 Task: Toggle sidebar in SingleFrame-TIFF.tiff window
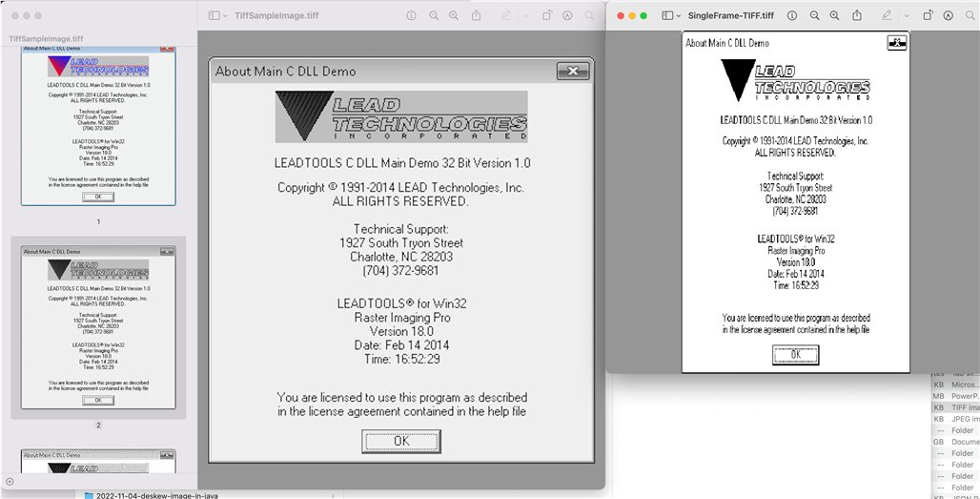click(x=667, y=15)
